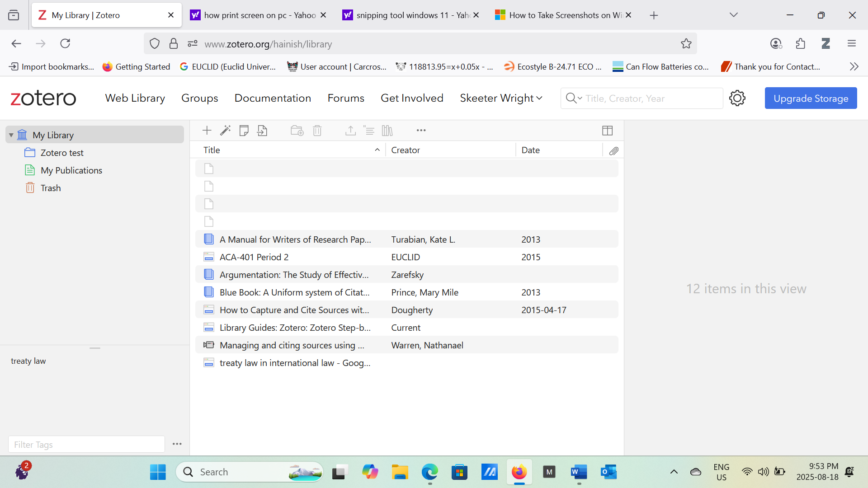Click the Add by Identifier wand icon
Image resolution: width=868 pixels, height=488 pixels.
(225, 131)
